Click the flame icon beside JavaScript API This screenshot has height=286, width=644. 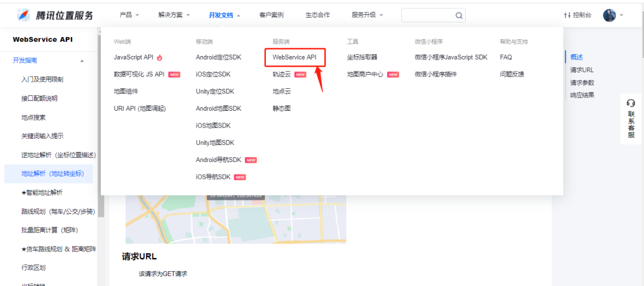[x=159, y=57]
